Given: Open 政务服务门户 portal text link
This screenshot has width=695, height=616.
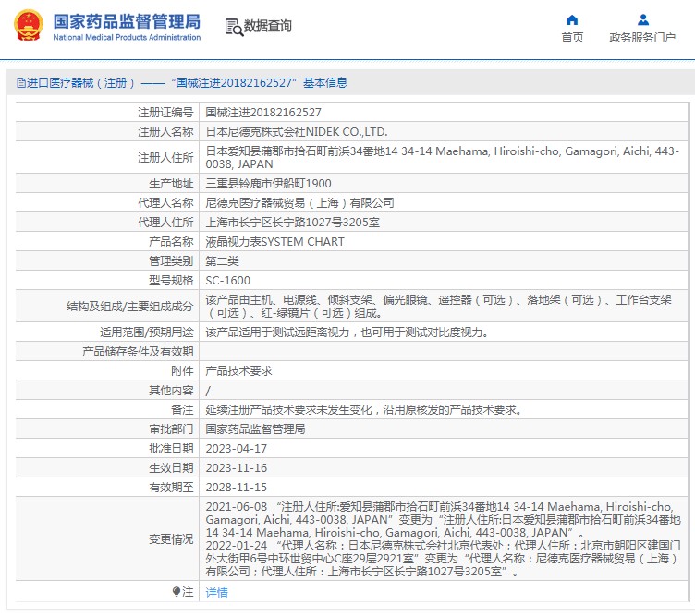Looking at the screenshot, I should pos(642,37).
